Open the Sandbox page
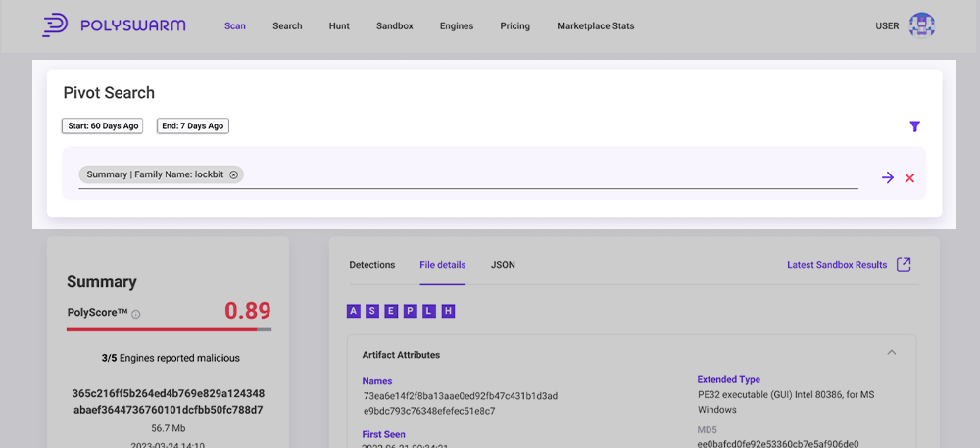This screenshot has width=980, height=448. tap(394, 26)
